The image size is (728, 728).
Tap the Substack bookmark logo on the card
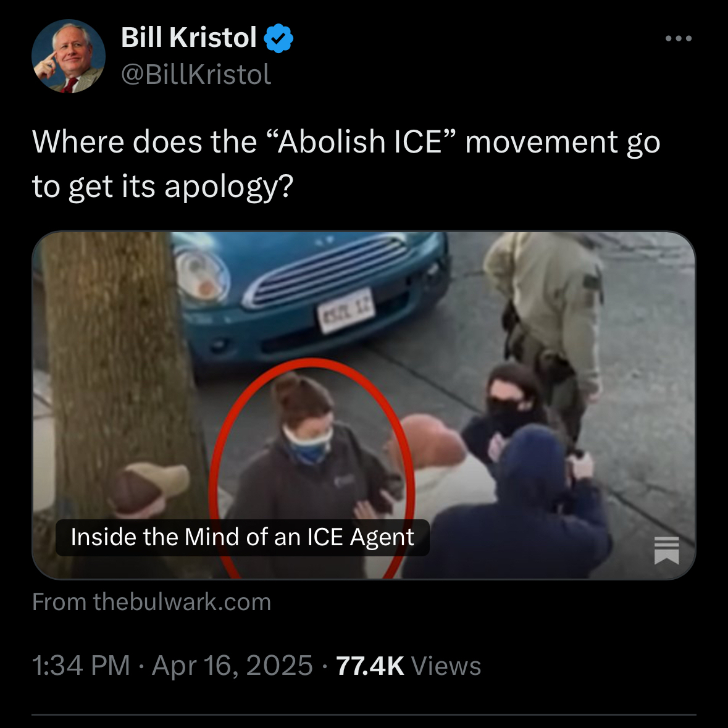point(666,550)
